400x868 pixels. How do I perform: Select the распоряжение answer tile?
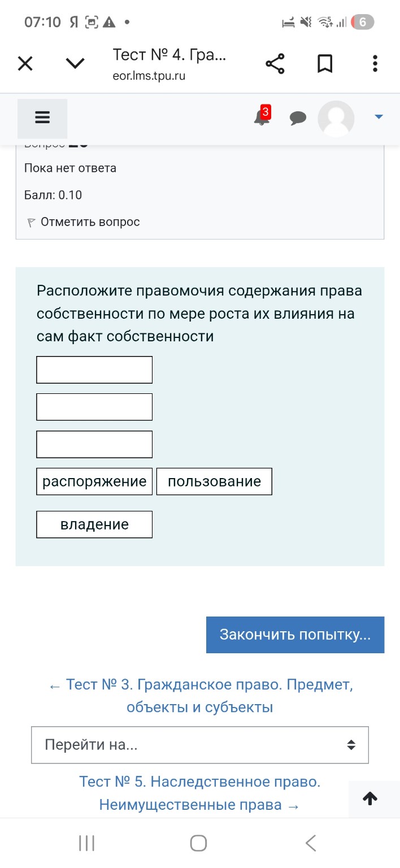[94, 481]
